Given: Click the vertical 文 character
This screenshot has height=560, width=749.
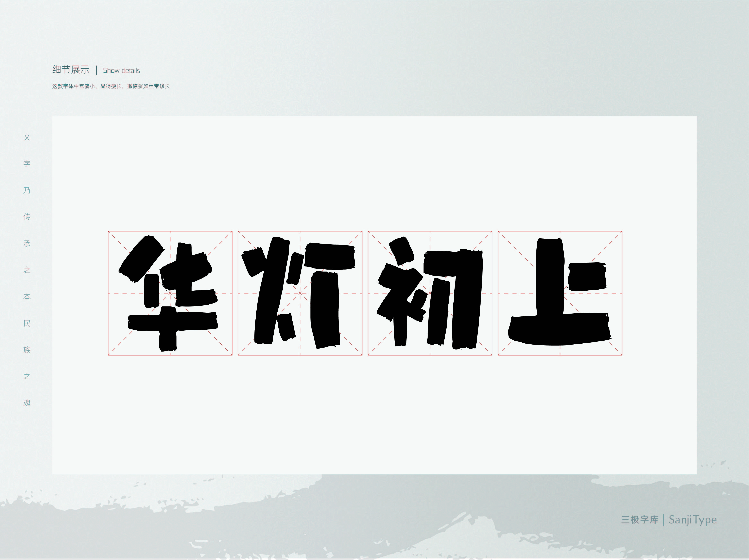Looking at the screenshot, I should point(27,137).
